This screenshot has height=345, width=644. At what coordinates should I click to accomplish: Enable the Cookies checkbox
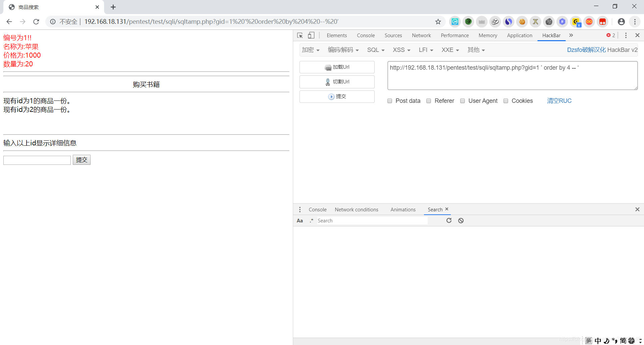click(x=506, y=101)
